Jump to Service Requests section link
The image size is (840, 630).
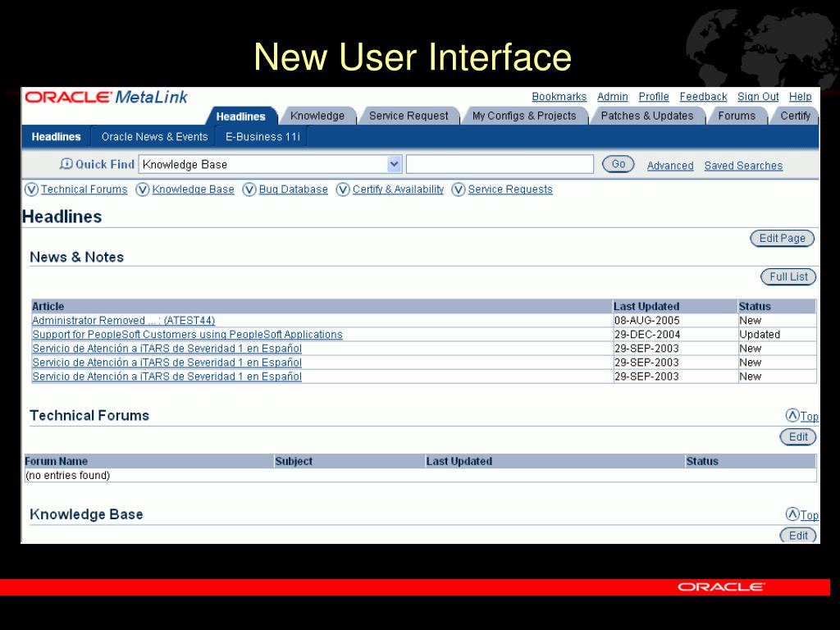tap(510, 189)
